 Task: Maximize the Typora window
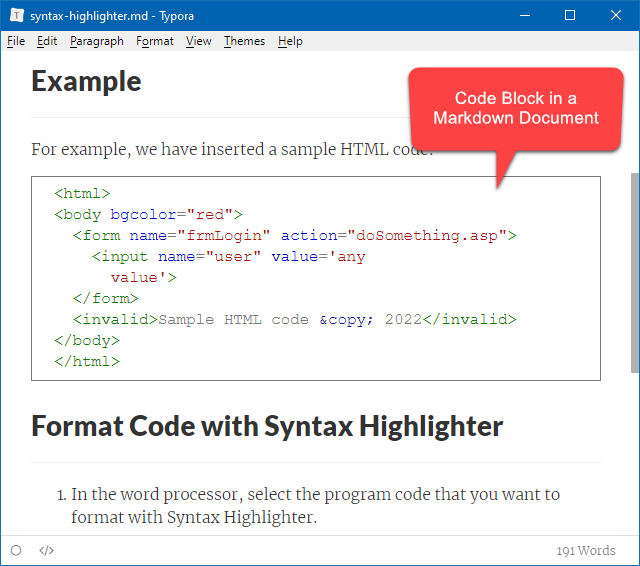point(570,16)
